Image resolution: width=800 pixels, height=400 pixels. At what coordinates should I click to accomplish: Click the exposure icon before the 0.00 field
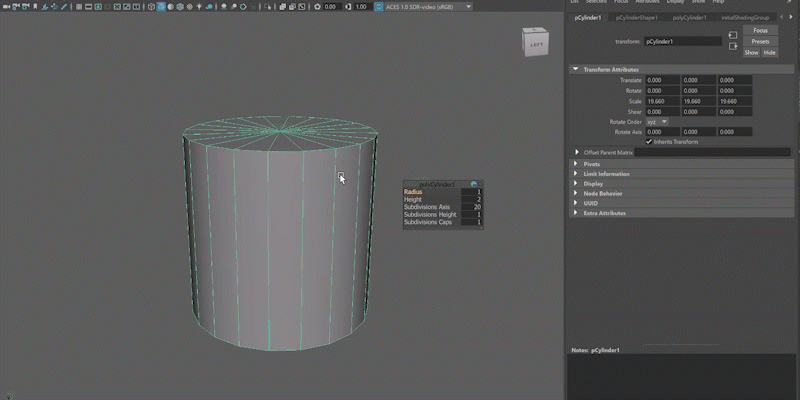[318, 7]
